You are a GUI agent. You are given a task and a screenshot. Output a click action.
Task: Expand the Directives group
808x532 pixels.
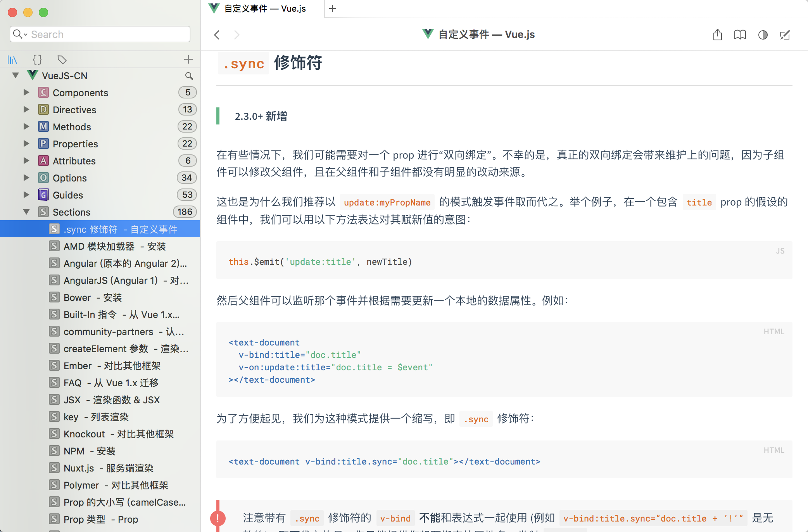pyautogui.click(x=26, y=110)
